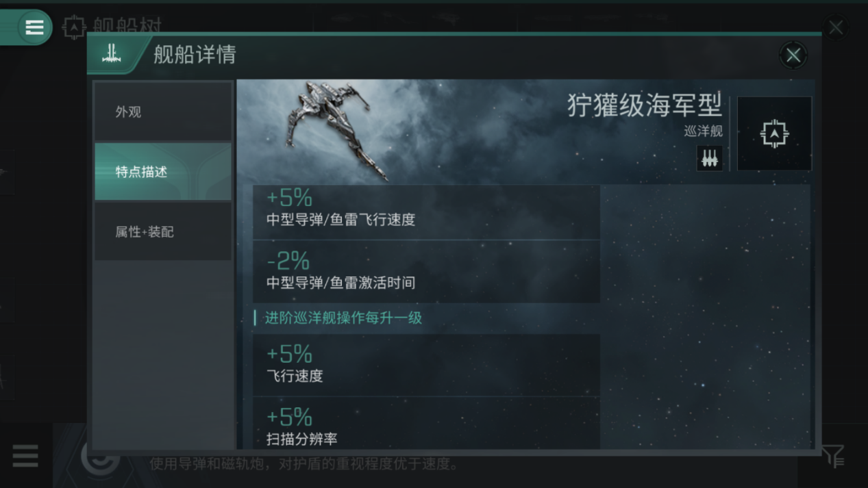Click the 狩獾级海军型 ship thumbnail image
868x488 pixels.
334,130
